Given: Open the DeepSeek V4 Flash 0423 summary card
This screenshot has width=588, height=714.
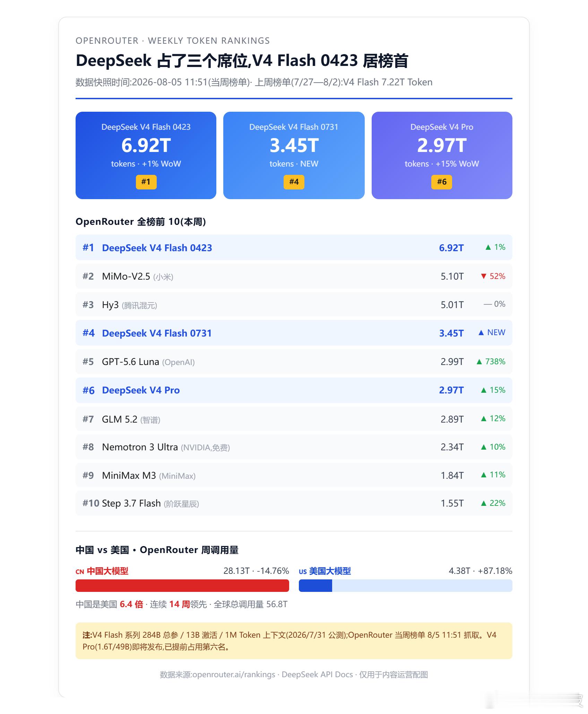Looking at the screenshot, I should coord(146,155).
